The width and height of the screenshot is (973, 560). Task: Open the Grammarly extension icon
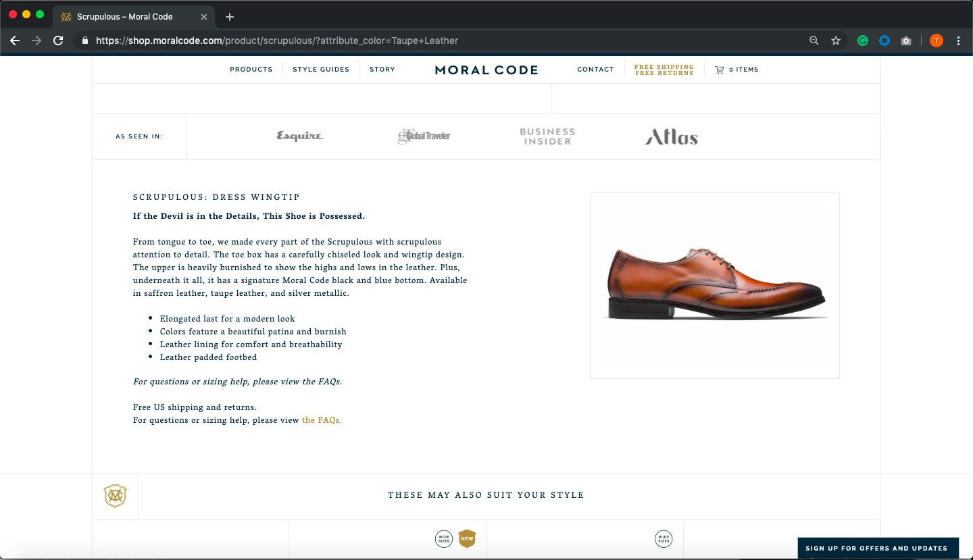pos(863,41)
